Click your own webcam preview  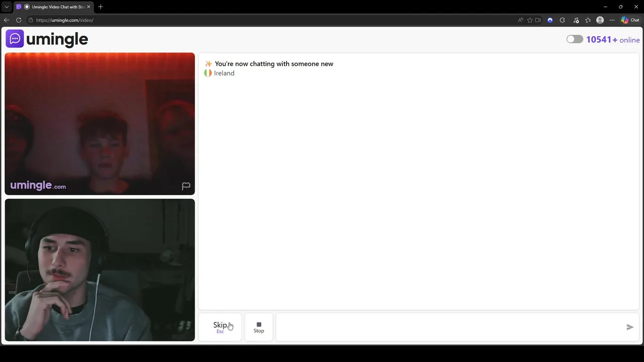(x=100, y=270)
